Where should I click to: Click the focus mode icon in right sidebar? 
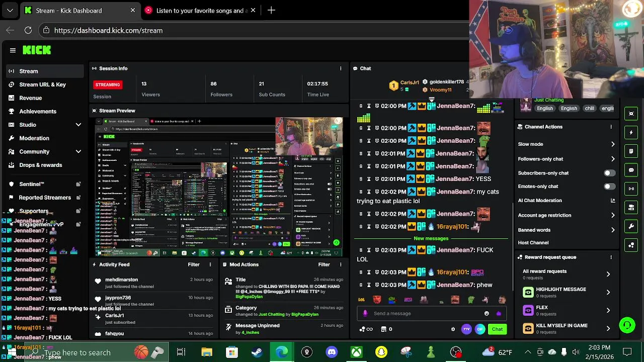tap(631, 114)
